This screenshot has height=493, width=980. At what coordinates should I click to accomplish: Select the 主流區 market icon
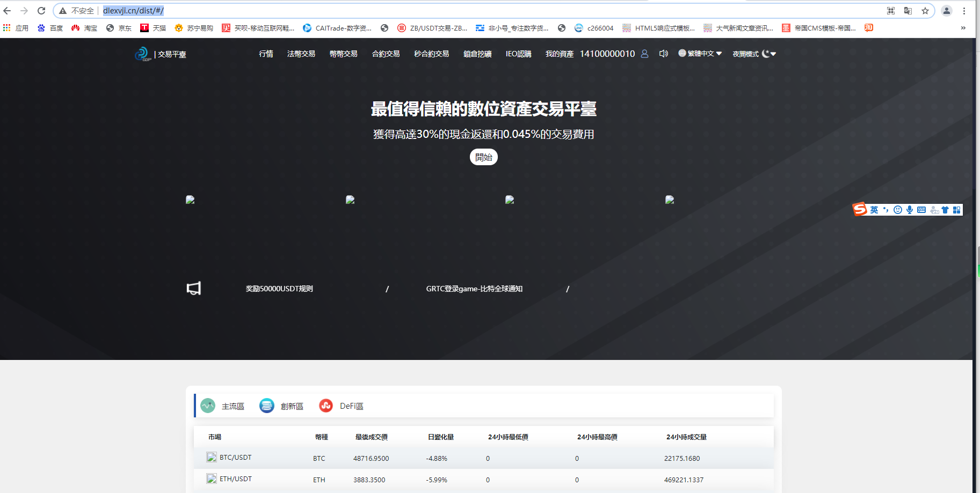(208, 406)
